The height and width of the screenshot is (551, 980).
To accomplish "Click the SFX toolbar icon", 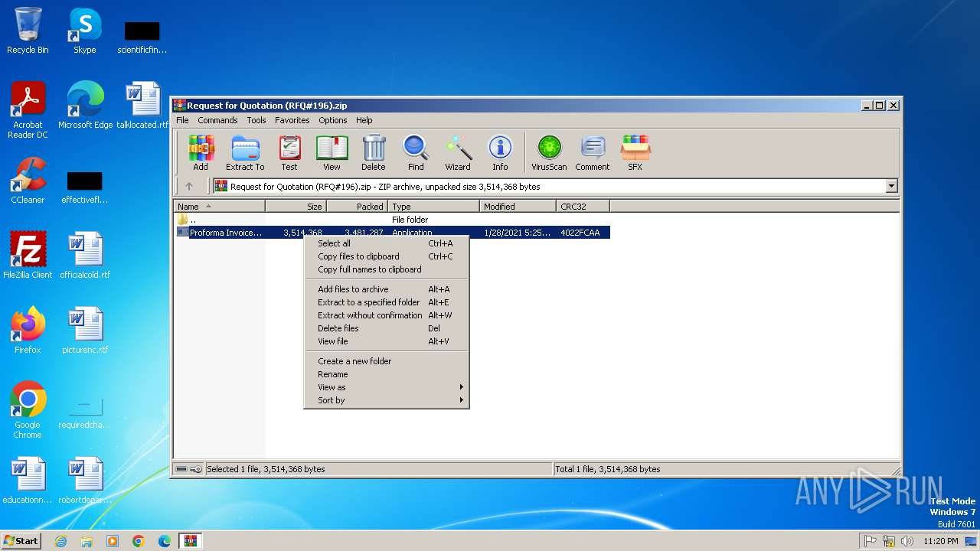I will [635, 153].
